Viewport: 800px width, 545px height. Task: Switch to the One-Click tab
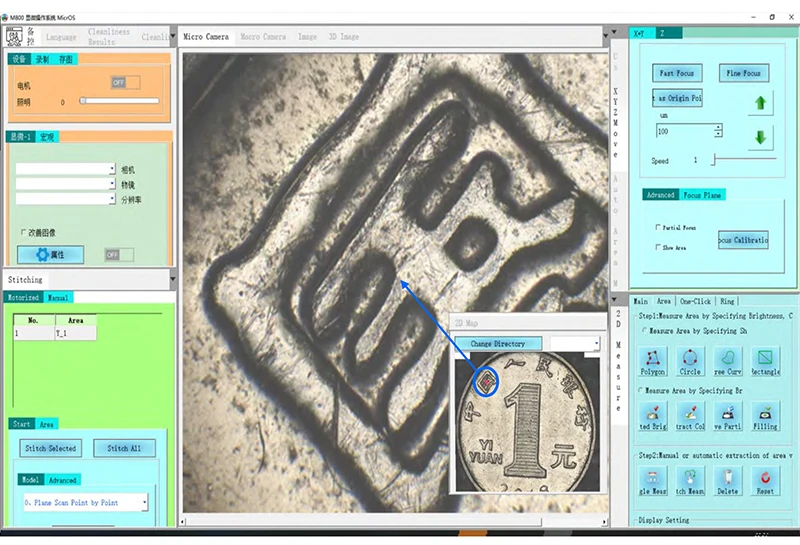coord(695,300)
